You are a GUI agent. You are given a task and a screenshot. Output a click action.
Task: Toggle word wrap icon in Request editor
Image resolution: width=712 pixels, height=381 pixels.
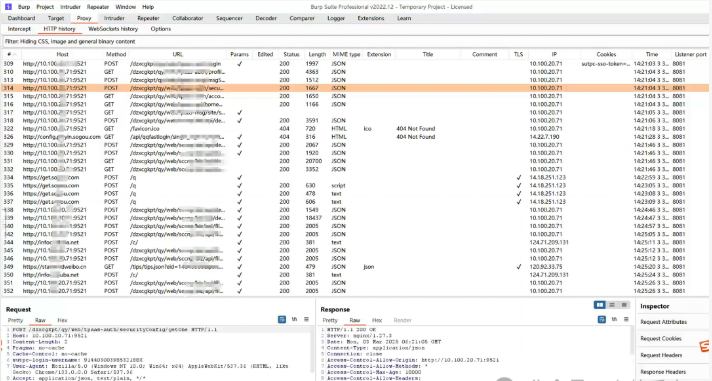(x=282, y=320)
